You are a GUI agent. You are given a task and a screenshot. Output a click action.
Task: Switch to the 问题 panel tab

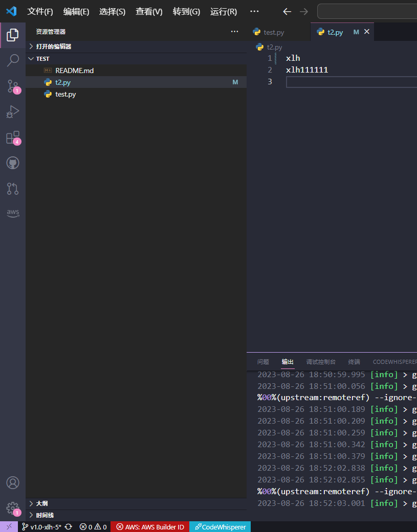pyautogui.click(x=263, y=362)
